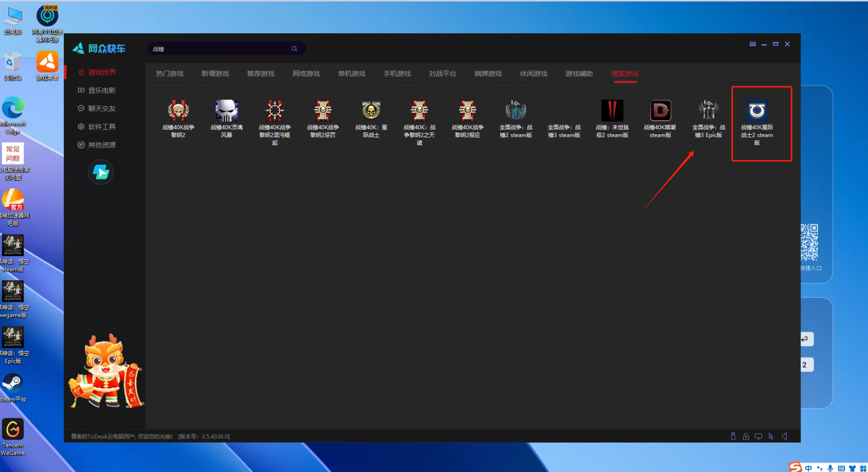Open 软件工具 sidebar section
The width and height of the screenshot is (868, 472).
[x=97, y=126]
